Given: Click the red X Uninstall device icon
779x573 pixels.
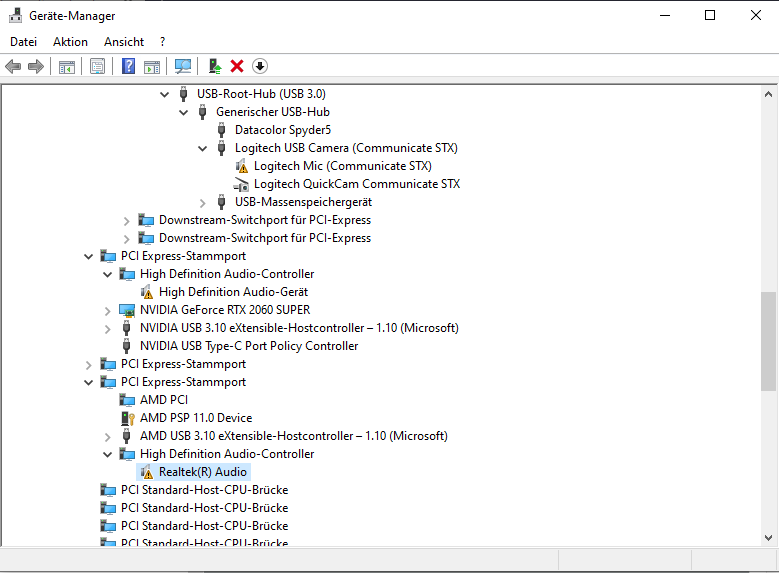Looking at the screenshot, I should [237, 66].
